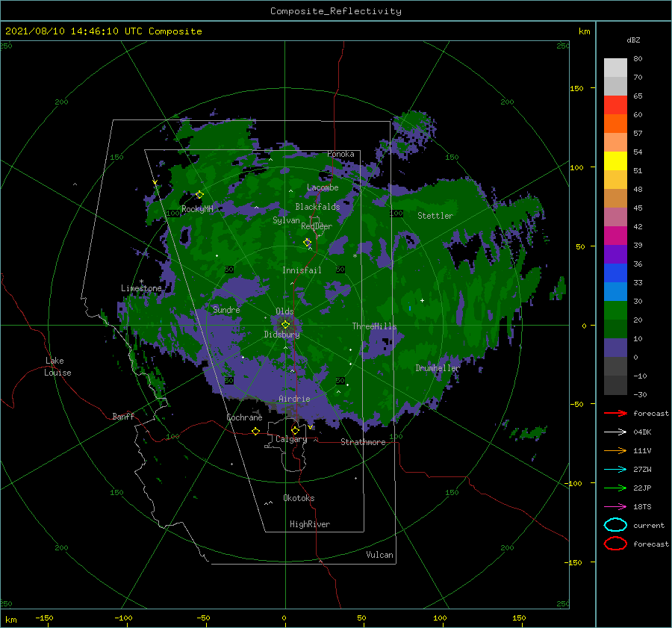Click the Drumheller city label
The height and width of the screenshot is (628, 672).
(437, 368)
